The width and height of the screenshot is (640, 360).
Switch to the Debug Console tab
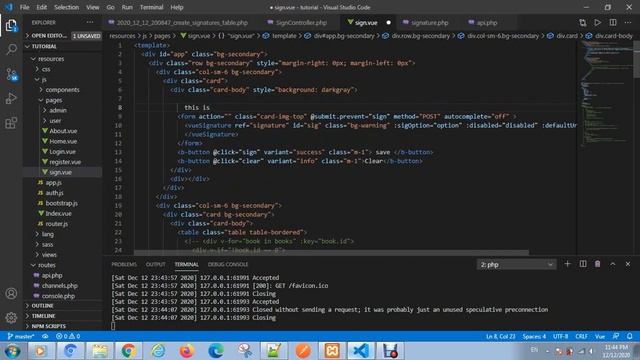[228, 264]
